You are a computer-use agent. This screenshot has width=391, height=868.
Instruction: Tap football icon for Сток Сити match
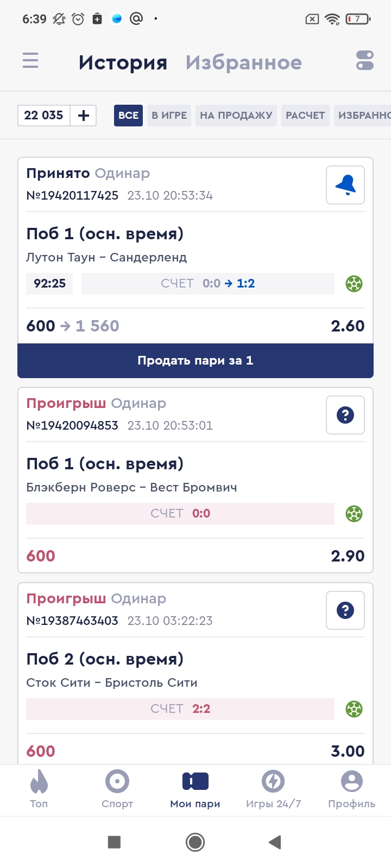[354, 709]
